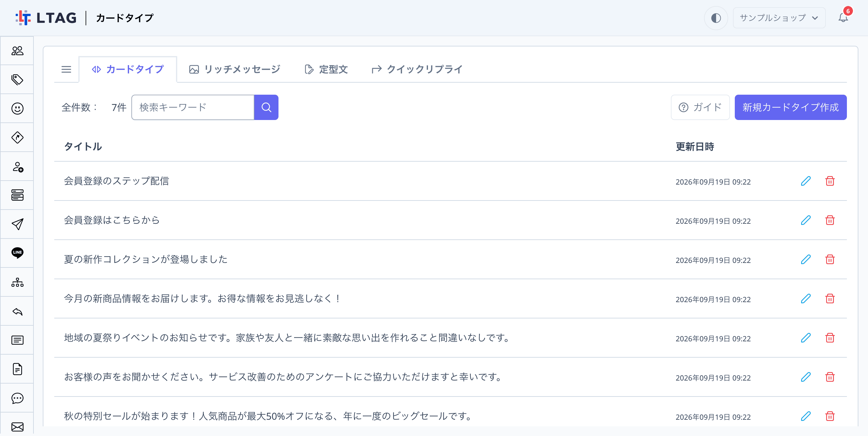Viewport: 868px width, 436px height.
Task: Edit the お客様の声 survey row
Action: click(806, 377)
